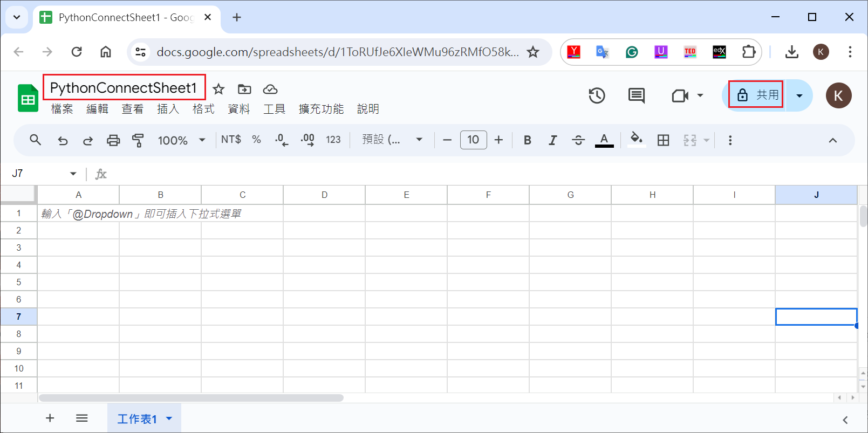Image resolution: width=868 pixels, height=433 pixels.
Task: Toggle italic formatting
Action: click(x=552, y=140)
